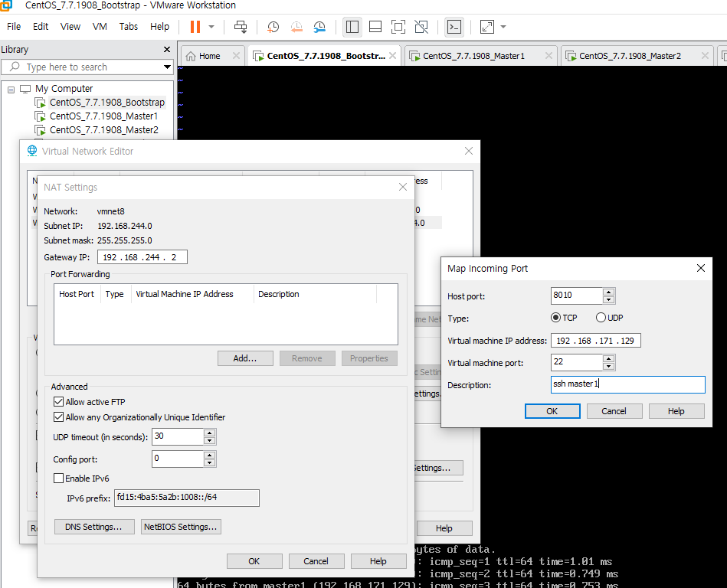Decrease the Config port value

coord(210,463)
